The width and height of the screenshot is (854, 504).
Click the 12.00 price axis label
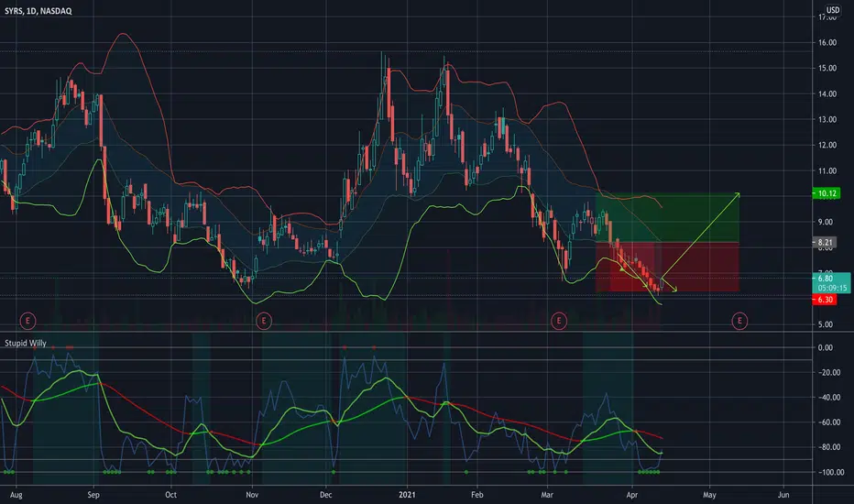pos(827,145)
